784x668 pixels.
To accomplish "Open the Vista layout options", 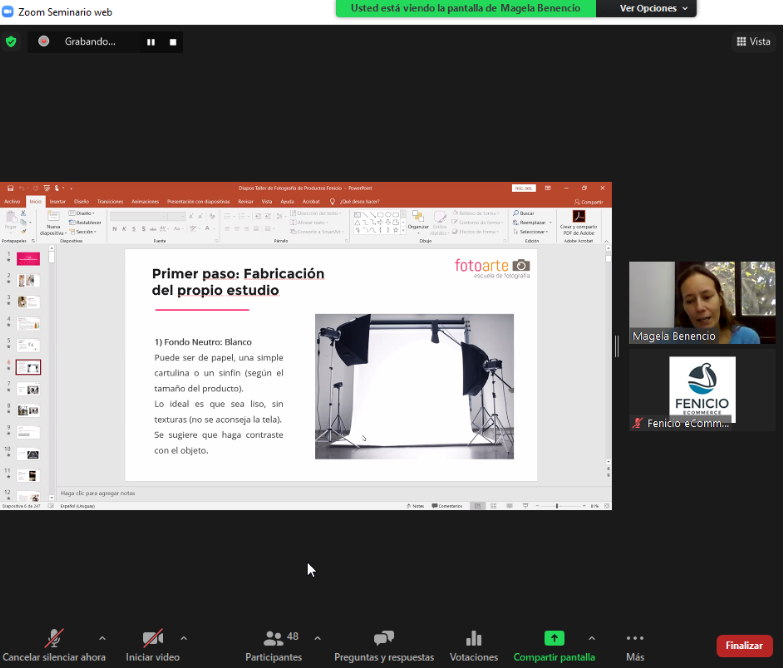I will click(x=753, y=41).
